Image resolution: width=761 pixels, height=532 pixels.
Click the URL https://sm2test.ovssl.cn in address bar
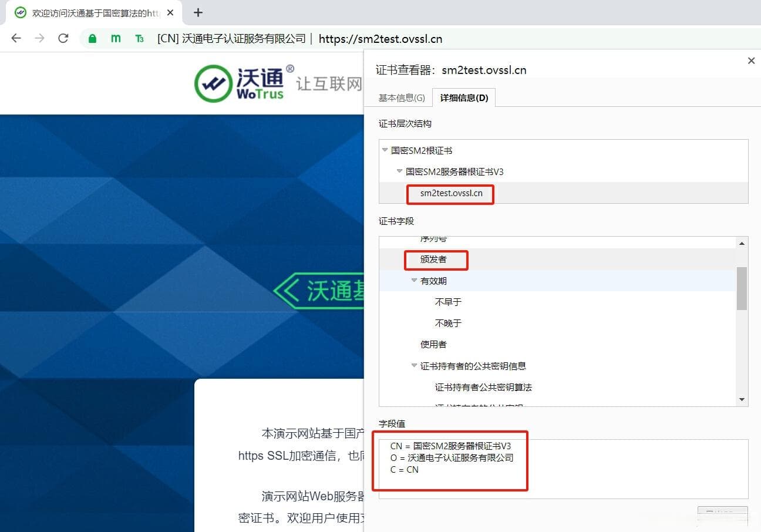click(380, 39)
